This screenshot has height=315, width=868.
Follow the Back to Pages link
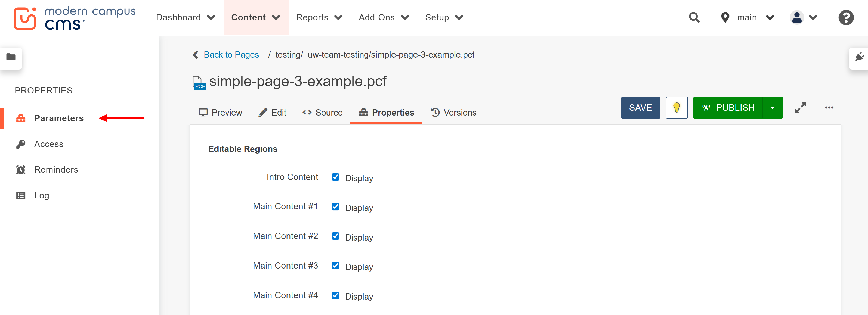[231, 55]
